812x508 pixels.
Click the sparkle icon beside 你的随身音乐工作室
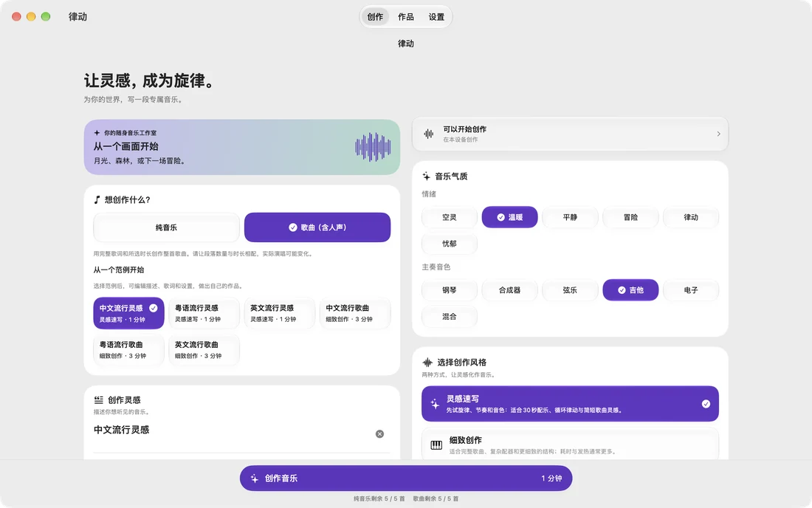97,133
